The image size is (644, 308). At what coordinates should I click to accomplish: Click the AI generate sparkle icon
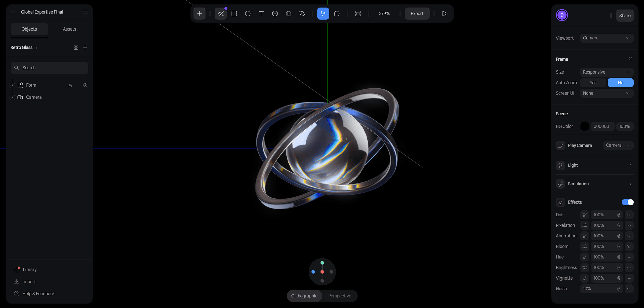tap(221, 14)
